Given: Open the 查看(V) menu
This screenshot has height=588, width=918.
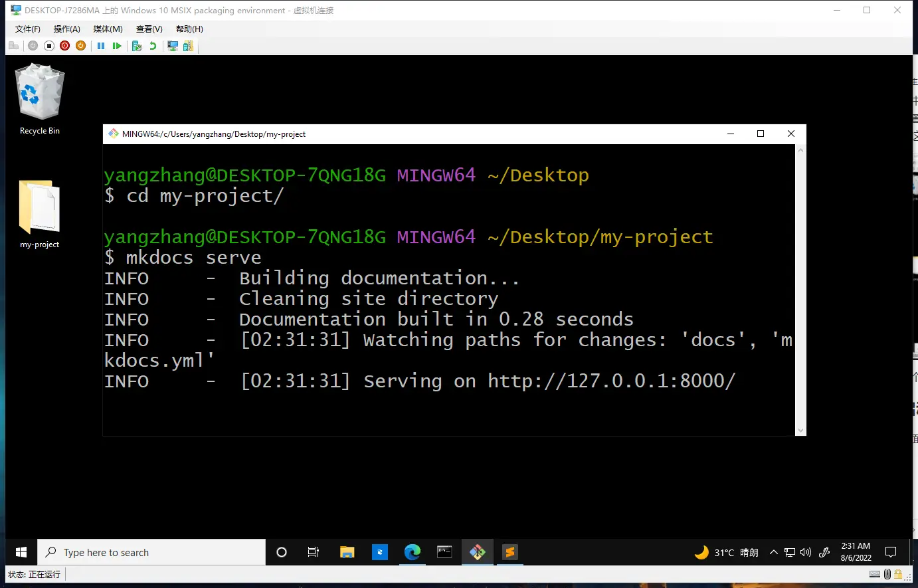Looking at the screenshot, I should (x=149, y=29).
